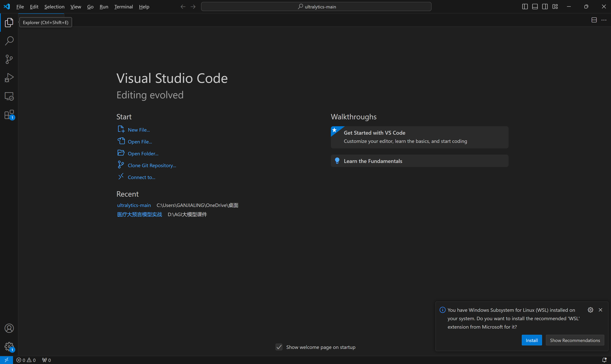Screen dimensions: 611x364
Task: Click the ultralytics-main command center search box
Action: [316, 7]
